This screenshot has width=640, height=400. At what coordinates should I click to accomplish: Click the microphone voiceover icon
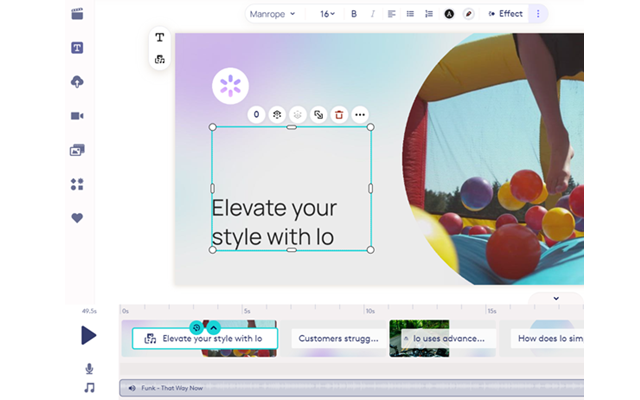coord(89,369)
